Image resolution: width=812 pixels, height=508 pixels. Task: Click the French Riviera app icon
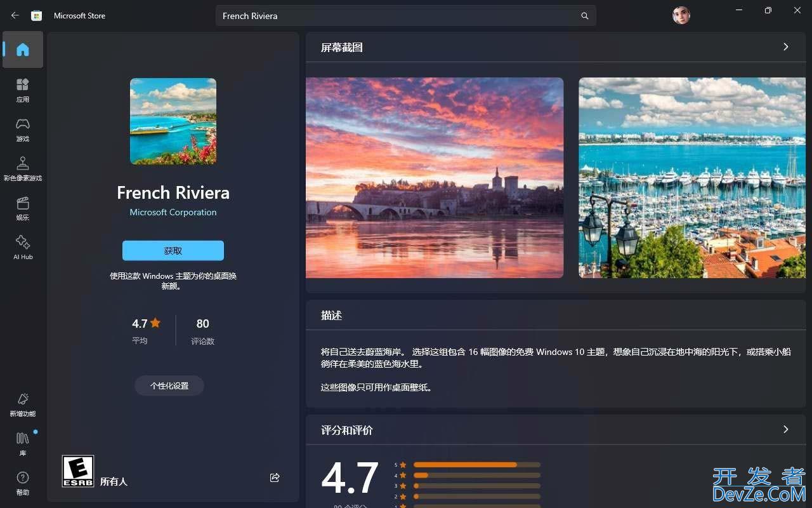(x=173, y=121)
